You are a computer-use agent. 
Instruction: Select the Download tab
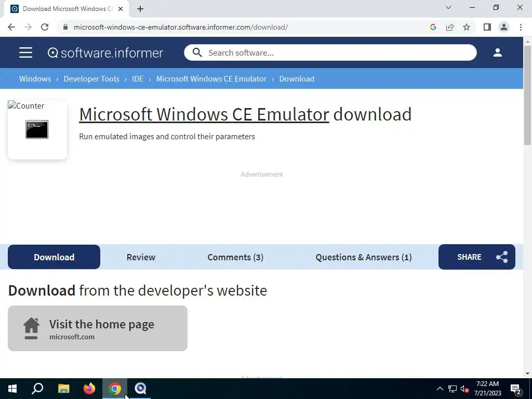coord(54,257)
